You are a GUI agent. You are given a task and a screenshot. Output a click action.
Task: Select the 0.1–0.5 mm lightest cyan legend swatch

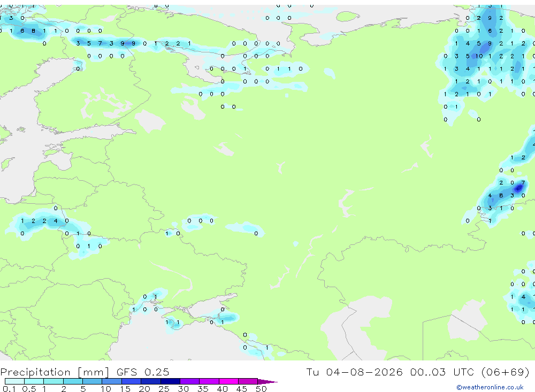[14, 381]
